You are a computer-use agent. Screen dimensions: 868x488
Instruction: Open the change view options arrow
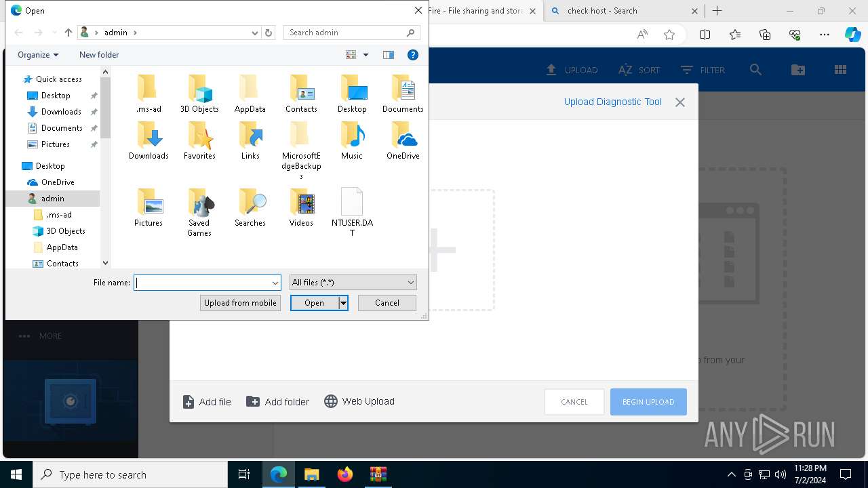pyautogui.click(x=366, y=55)
